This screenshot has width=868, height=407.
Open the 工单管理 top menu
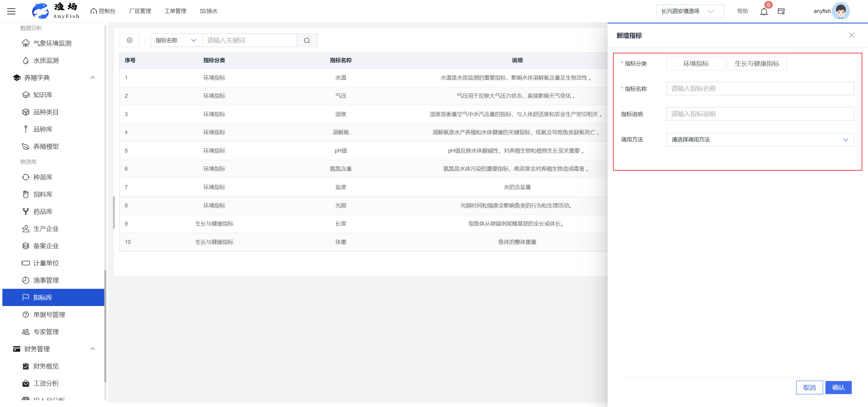click(175, 11)
